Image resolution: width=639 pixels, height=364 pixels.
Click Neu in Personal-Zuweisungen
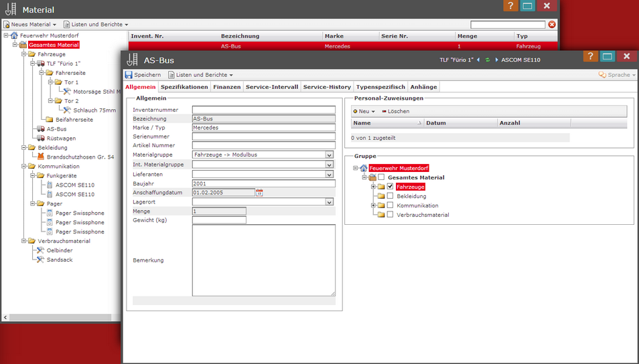point(364,111)
